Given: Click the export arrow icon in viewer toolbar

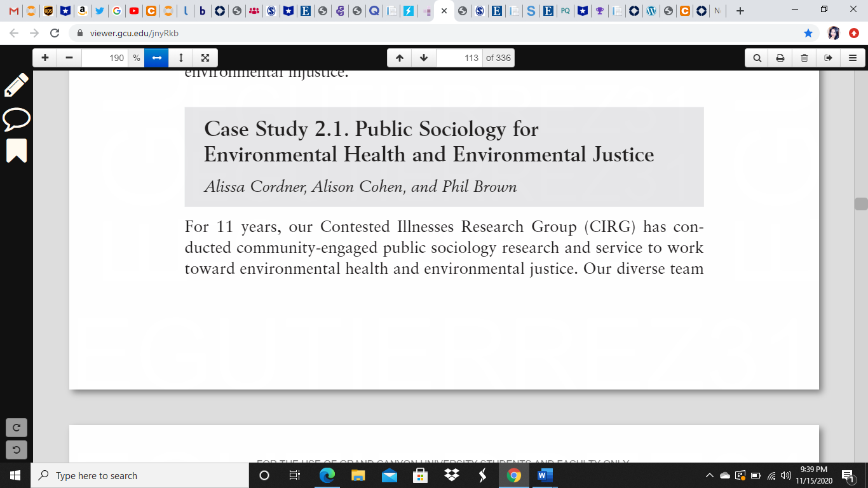Looking at the screenshot, I should (x=829, y=58).
